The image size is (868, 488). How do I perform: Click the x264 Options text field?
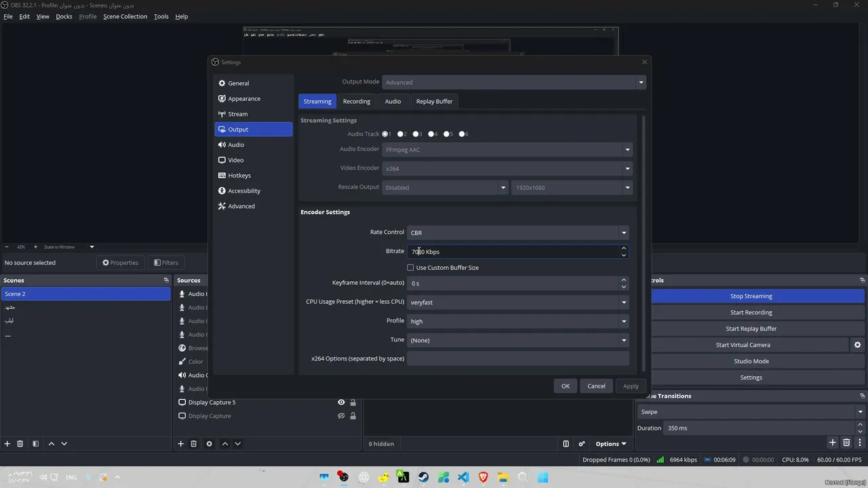click(x=517, y=359)
